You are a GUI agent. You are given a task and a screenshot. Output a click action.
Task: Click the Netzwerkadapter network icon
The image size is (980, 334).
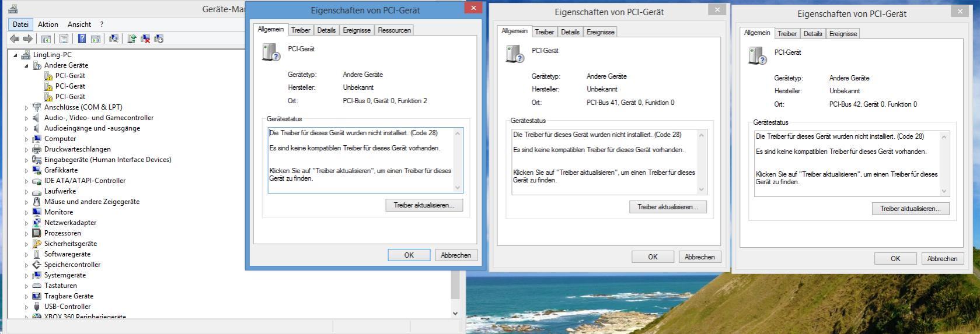pyautogui.click(x=37, y=223)
